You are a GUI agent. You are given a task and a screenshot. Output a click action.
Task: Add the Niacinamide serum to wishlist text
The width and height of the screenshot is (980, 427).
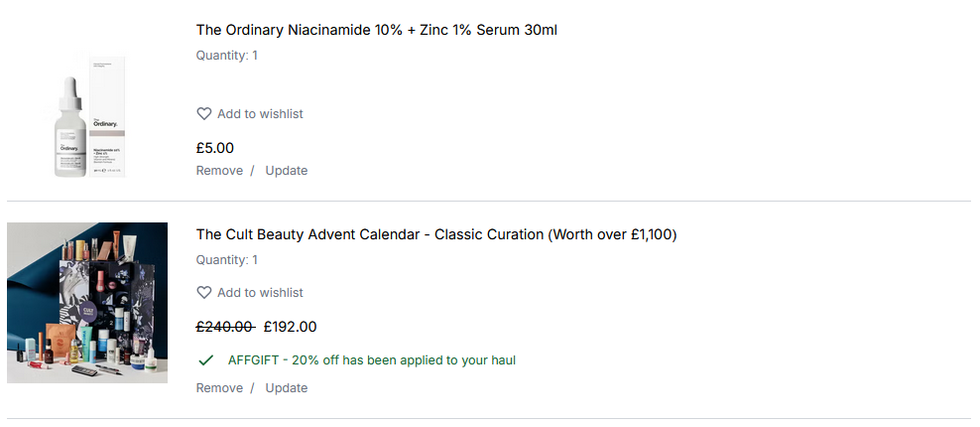[x=260, y=114]
